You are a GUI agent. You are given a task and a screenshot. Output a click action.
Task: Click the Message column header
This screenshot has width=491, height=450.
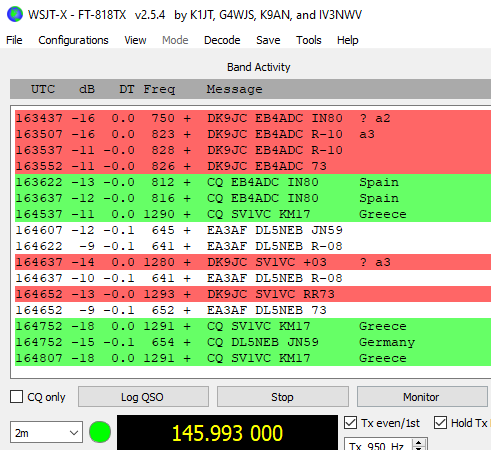234,89
